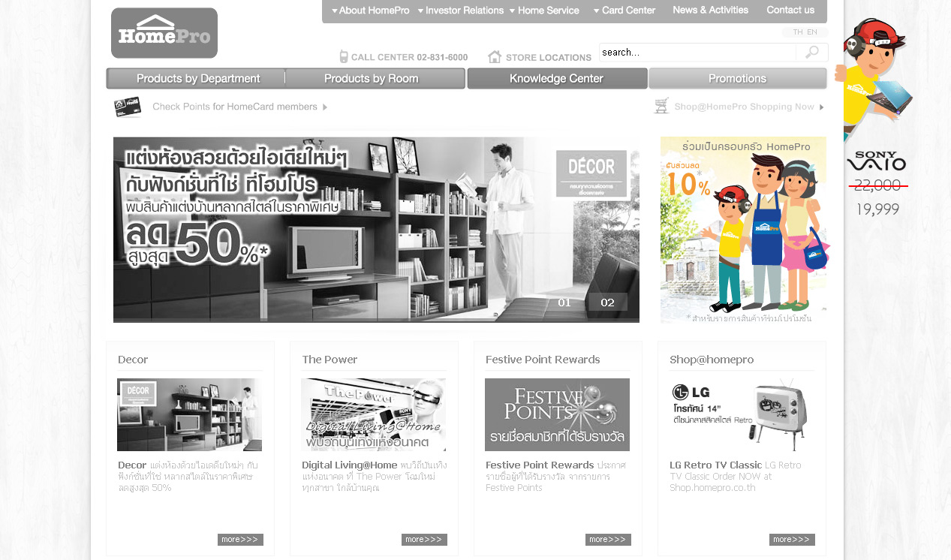The height and width of the screenshot is (560, 951).
Task: Click Shop@HomePro Shopping Now link
Action: 744,107
